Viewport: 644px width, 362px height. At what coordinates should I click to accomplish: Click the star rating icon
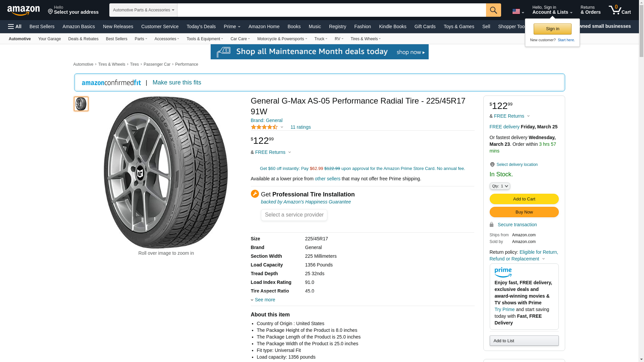tap(264, 127)
